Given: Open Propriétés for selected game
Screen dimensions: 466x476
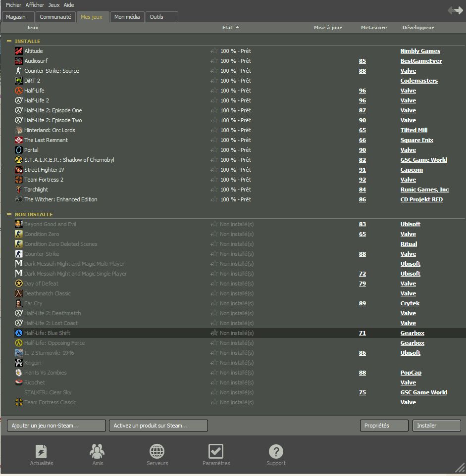Looking at the screenshot, I should (x=384, y=426).
